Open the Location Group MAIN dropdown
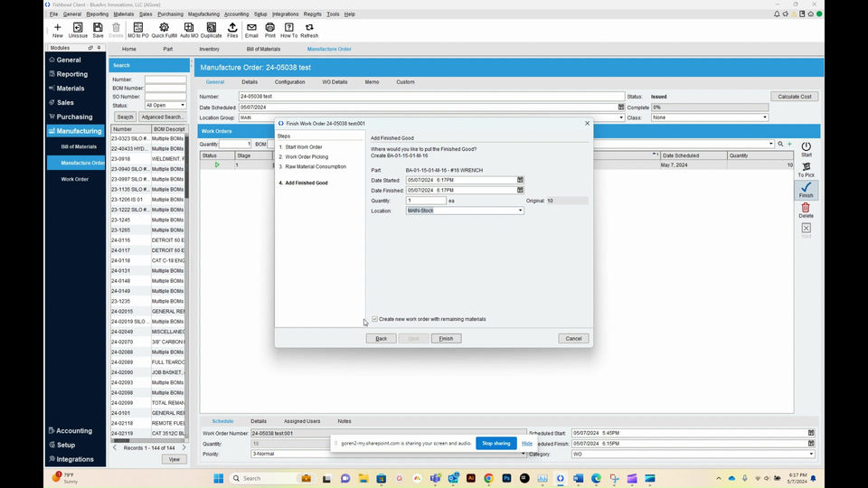The height and width of the screenshot is (488, 868). coord(621,117)
